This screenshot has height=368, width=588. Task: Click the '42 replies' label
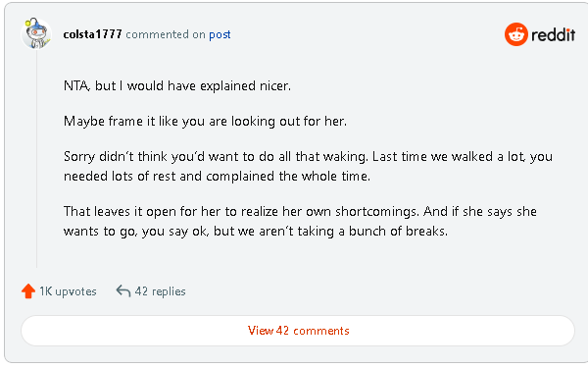[x=160, y=291]
